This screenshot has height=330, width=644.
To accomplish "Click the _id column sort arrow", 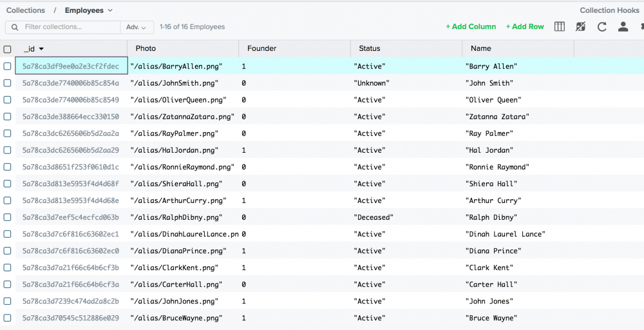I will click(x=42, y=49).
